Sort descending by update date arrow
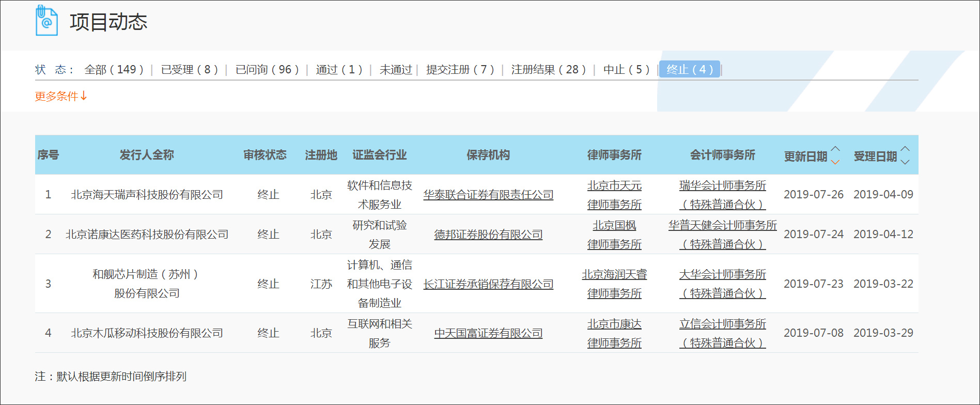This screenshot has width=980, height=405. point(835,162)
